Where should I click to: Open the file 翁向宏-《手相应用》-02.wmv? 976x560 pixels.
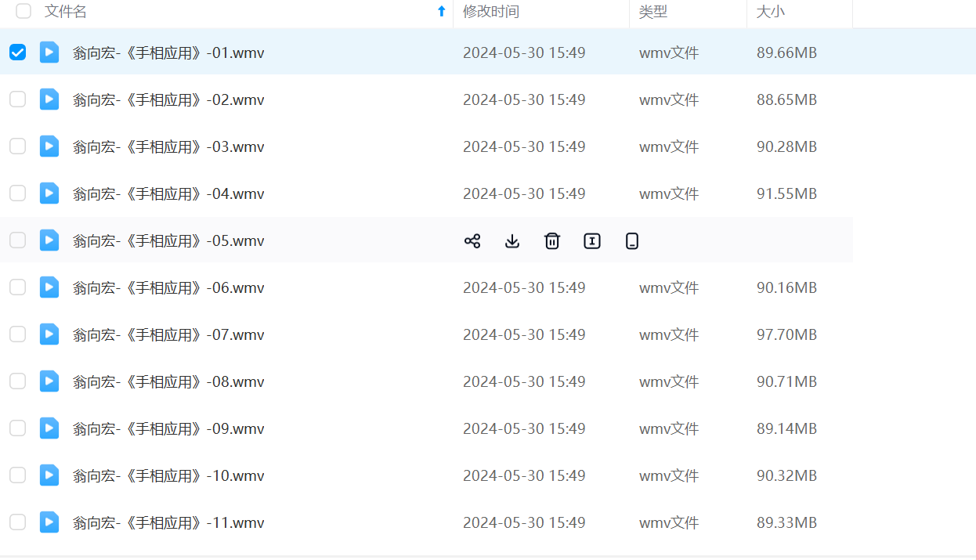click(x=168, y=100)
